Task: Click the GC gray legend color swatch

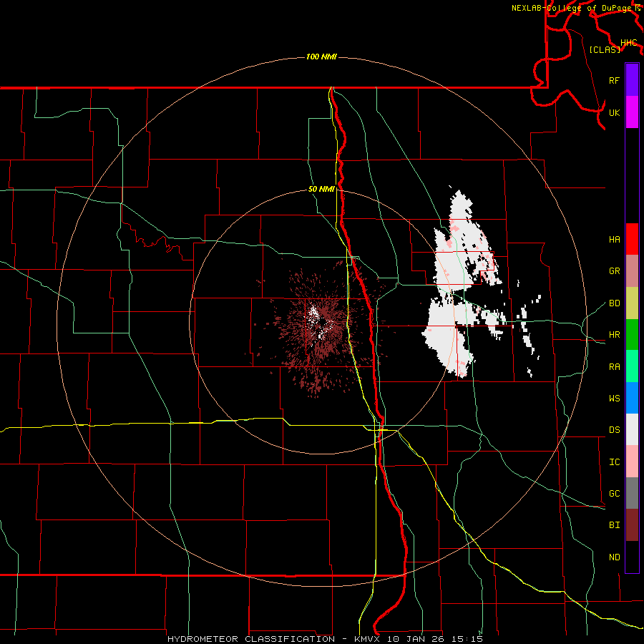Action: [x=632, y=493]
